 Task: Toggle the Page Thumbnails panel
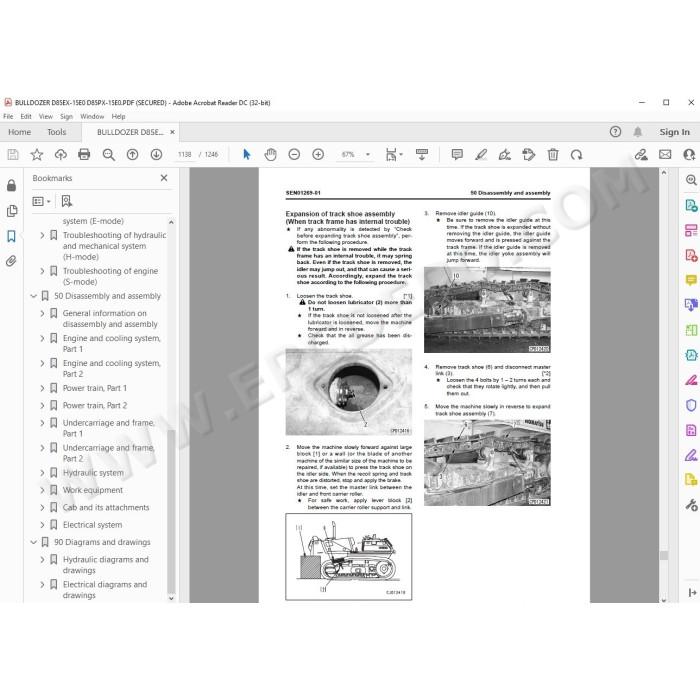(x=12, y=211)
